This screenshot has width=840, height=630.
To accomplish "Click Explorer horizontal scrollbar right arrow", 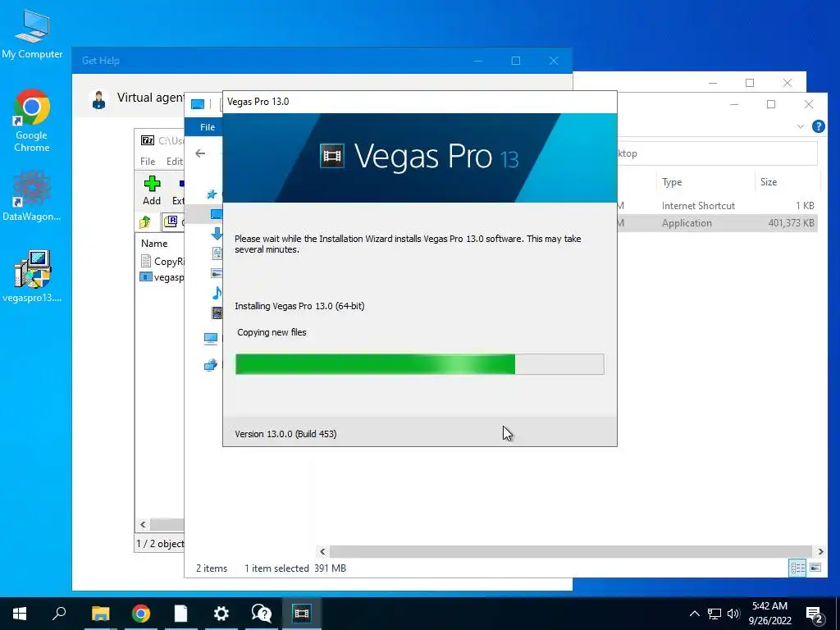I will pyautogui.click(x=820, y=551).
